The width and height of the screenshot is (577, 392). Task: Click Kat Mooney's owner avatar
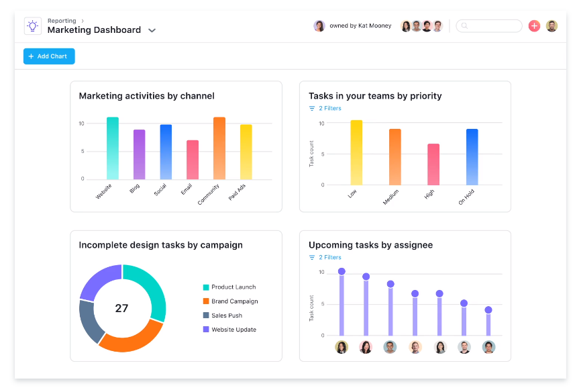point(319,26)
